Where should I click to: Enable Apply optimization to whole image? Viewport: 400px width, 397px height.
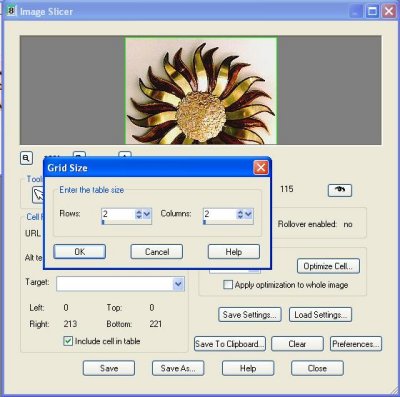pyautogui.click(x=228, y=285)
